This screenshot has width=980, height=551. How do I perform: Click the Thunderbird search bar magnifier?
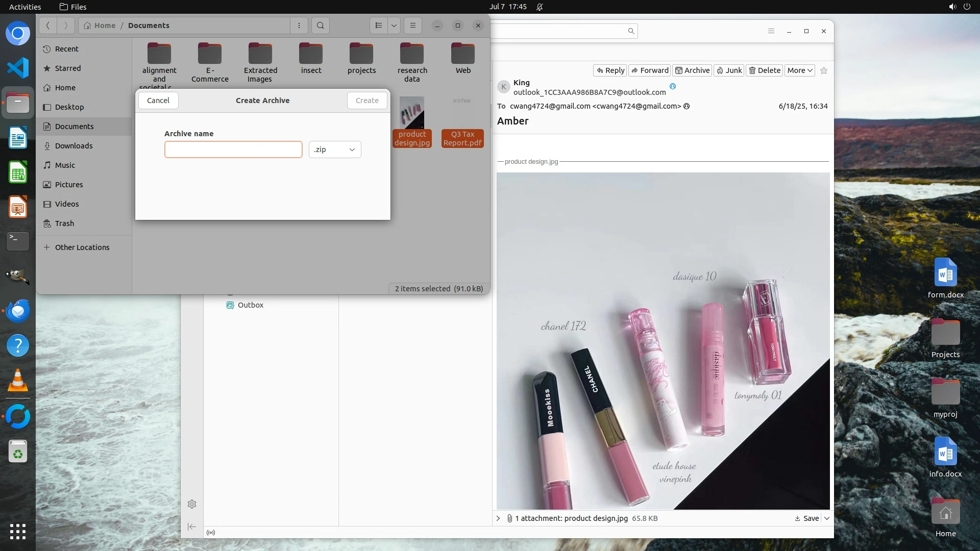pos(631,31)
